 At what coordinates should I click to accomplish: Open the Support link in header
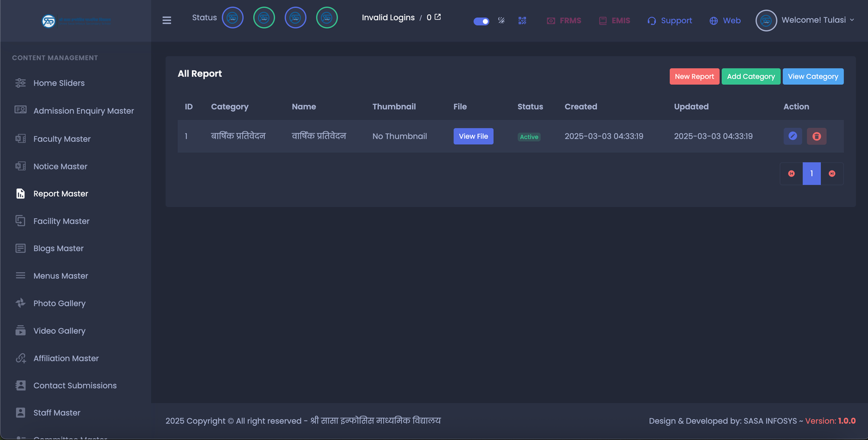click(669, 20)
